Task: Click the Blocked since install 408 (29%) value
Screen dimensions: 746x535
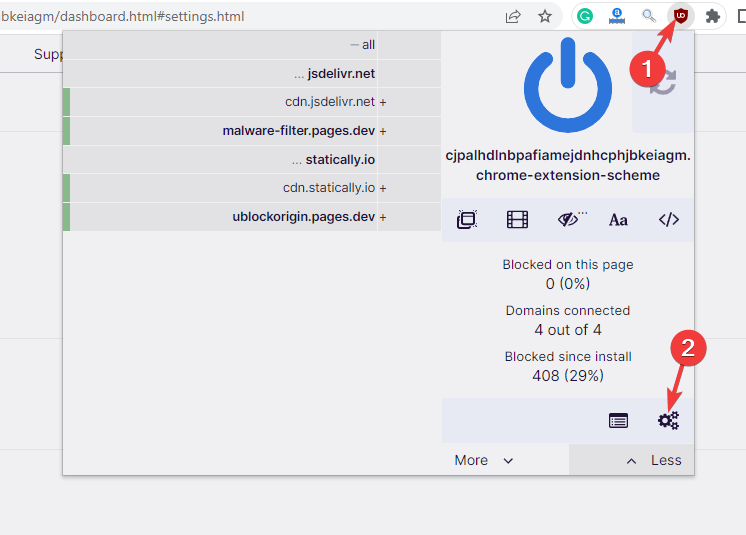Action: [568, 376]
